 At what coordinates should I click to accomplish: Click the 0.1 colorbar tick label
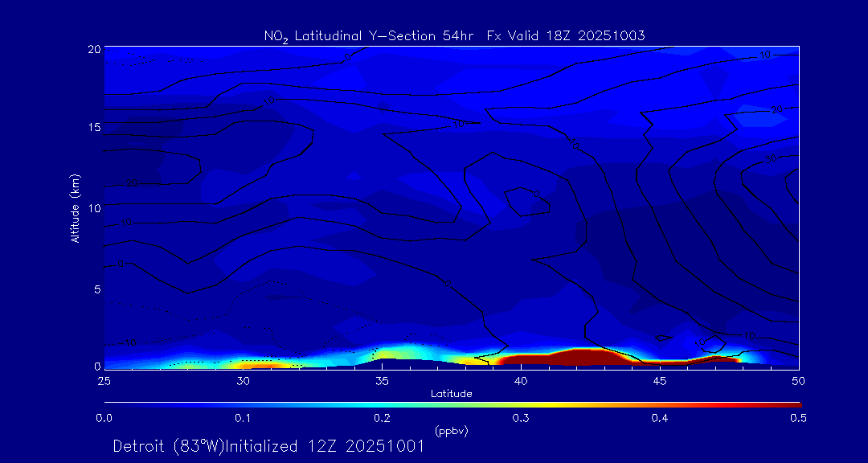click(243, 418)
